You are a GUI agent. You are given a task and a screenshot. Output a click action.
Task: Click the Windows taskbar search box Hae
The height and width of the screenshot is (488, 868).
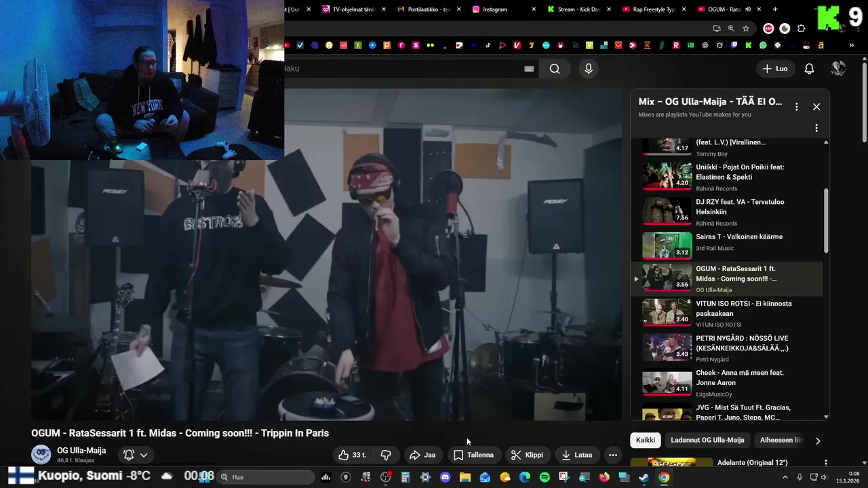pyautogui.click(x=267, y=477)
